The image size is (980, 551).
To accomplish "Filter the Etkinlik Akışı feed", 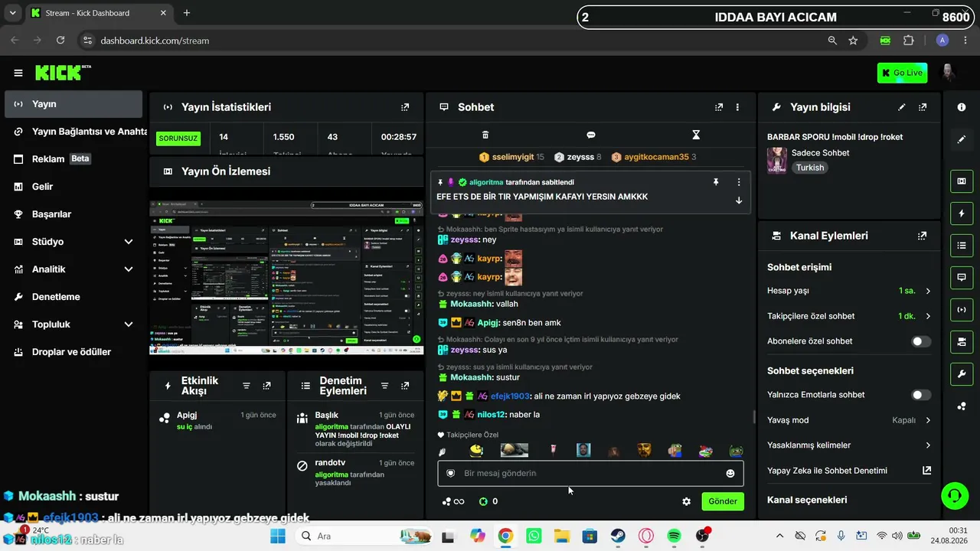I will click(x=247, y=386).
